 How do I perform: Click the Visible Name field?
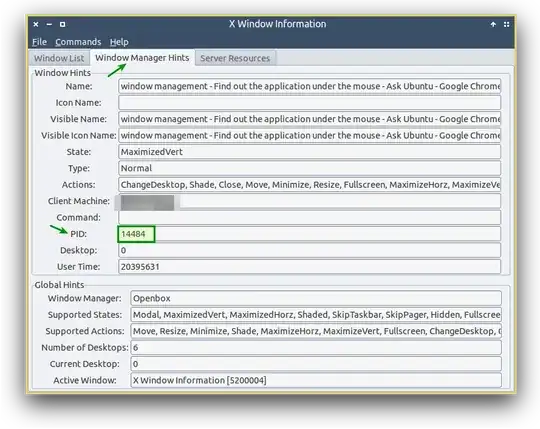tap(309, 119)
